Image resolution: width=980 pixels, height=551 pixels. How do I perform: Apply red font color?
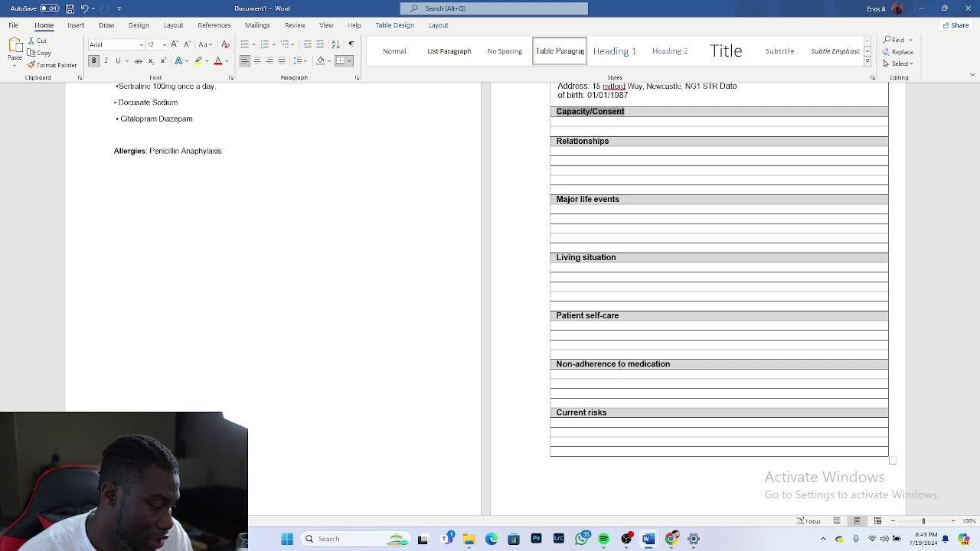pyautogui.click(x=217, y=60)
